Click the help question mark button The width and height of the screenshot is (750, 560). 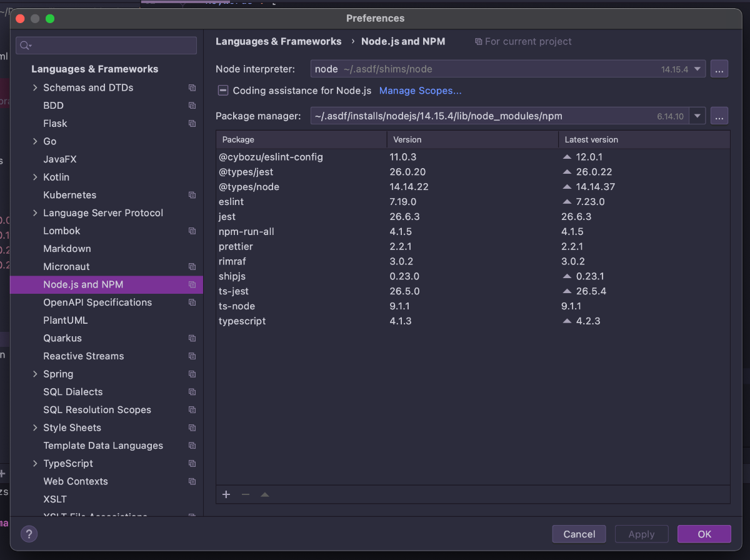point(29,534)
